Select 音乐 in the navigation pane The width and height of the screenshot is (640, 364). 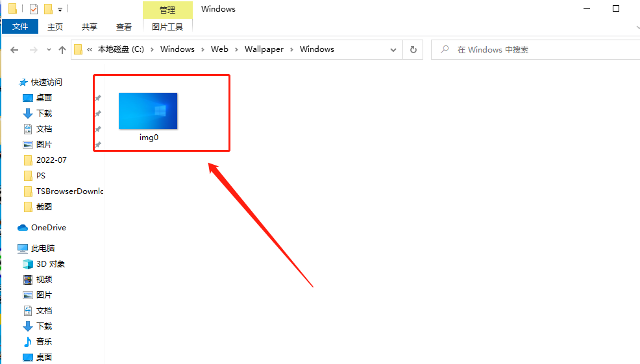click(x=43, y=342)
